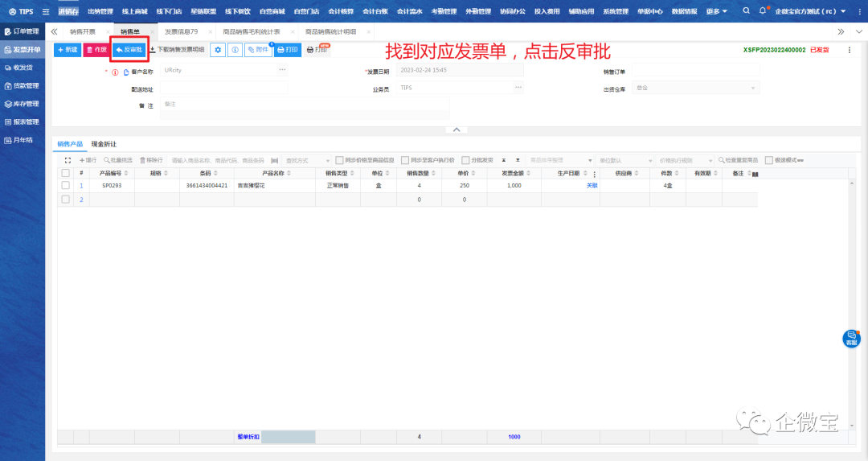Collapse the form header panel chevron
This screenshot has height=461, width=868.
(x=456, y=130)
